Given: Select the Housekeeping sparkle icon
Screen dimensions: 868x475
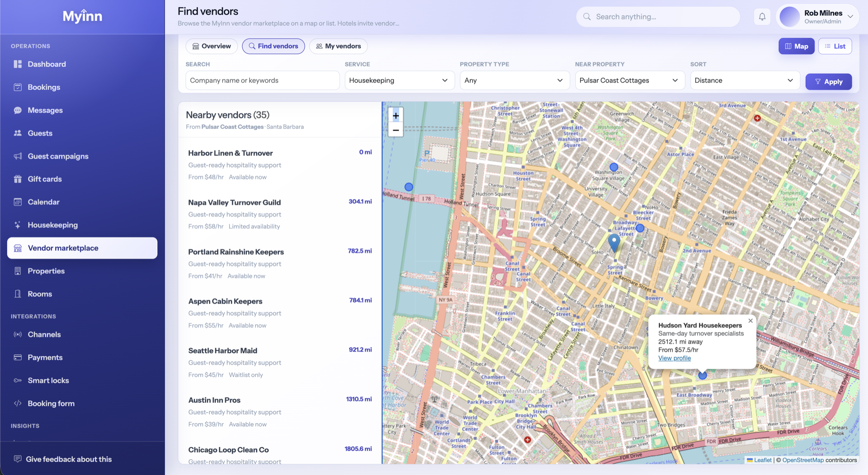Looking at the screenshot, I should click(18, 225).
